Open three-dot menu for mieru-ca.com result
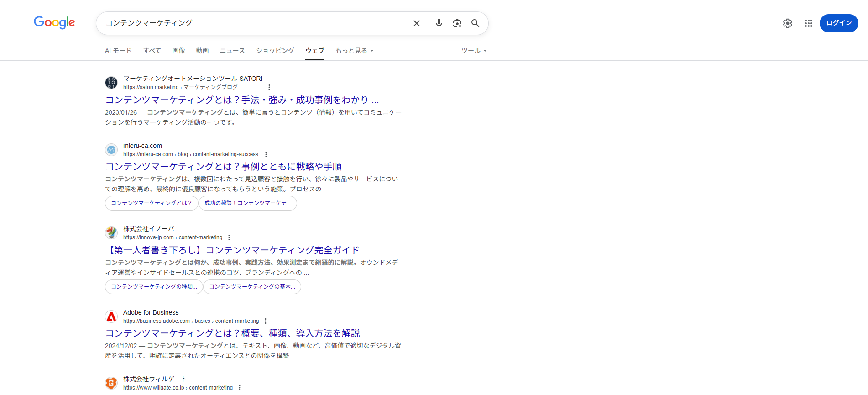Image resolution: width=868 pixels, height=395 pixels. coord(266,154)
